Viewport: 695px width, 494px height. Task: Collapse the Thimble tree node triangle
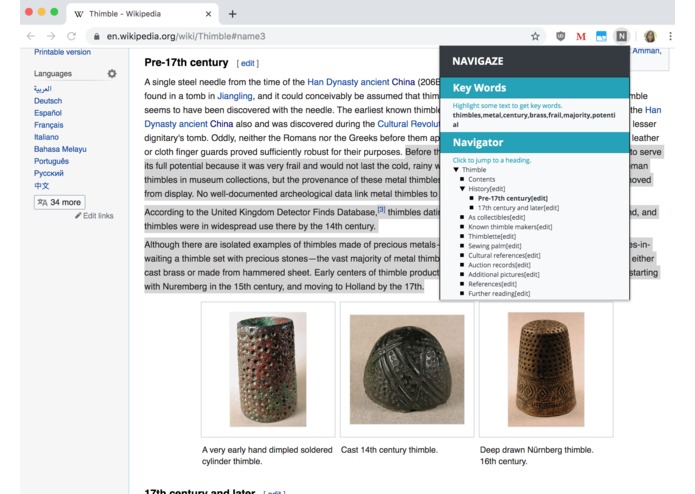click(456, 170)
